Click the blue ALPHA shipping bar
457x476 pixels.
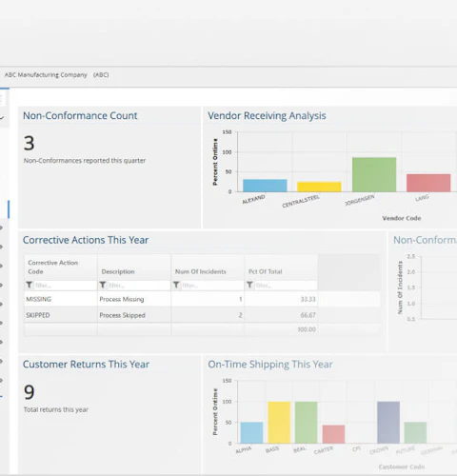pyautogui.click(x=251, y=432)
